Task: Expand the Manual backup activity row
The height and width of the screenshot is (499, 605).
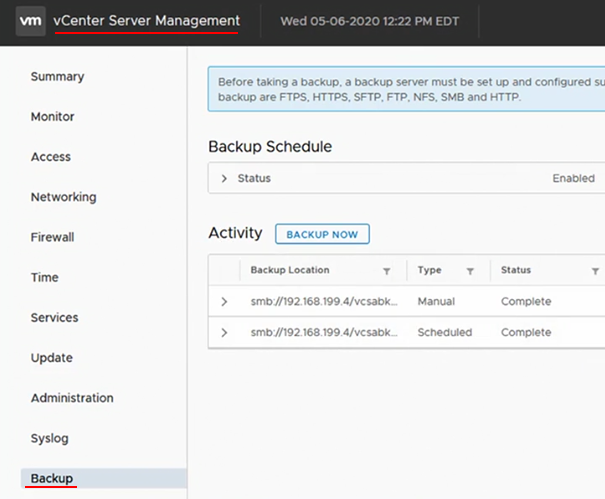Action: pyautogui.click(x=224, y=301)
